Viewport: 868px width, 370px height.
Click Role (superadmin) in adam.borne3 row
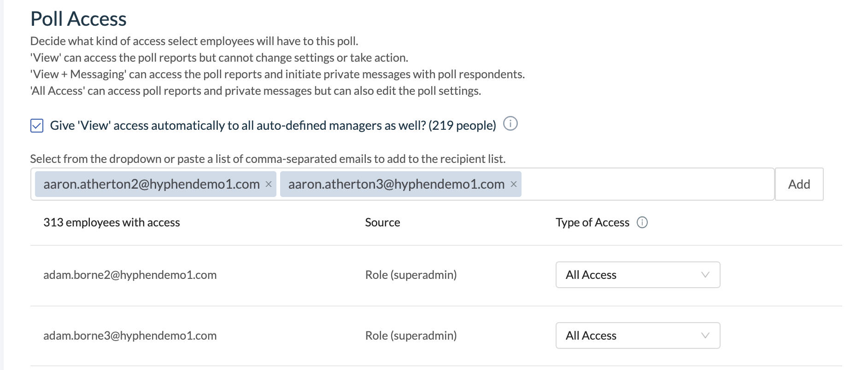[x=411, y=335]
